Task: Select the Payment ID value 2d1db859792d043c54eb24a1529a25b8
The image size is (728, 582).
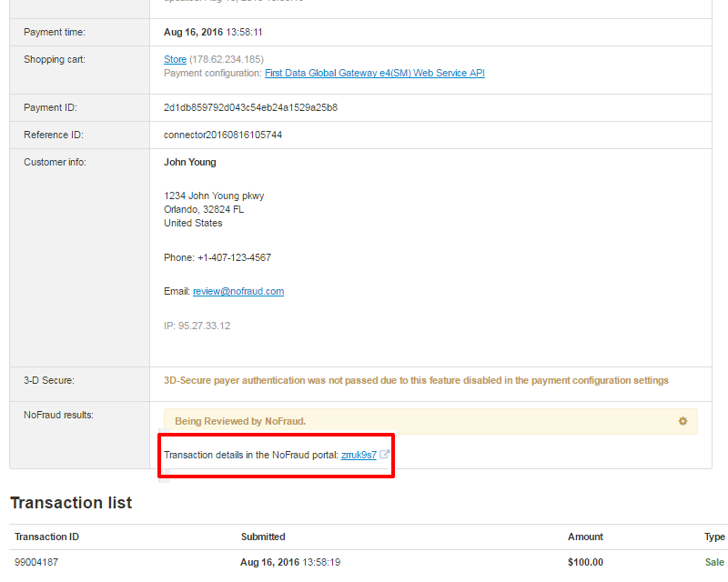Action: [251, 107]
